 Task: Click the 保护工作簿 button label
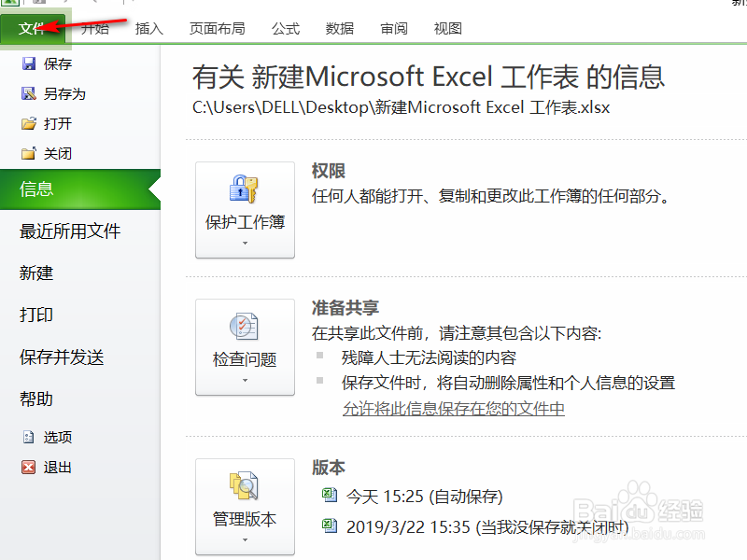(245, 222)
